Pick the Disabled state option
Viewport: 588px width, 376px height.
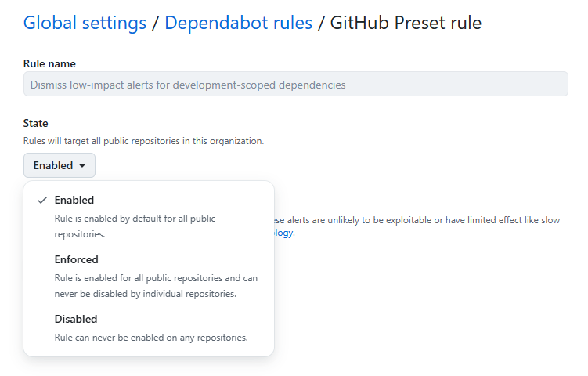(76, 319)
